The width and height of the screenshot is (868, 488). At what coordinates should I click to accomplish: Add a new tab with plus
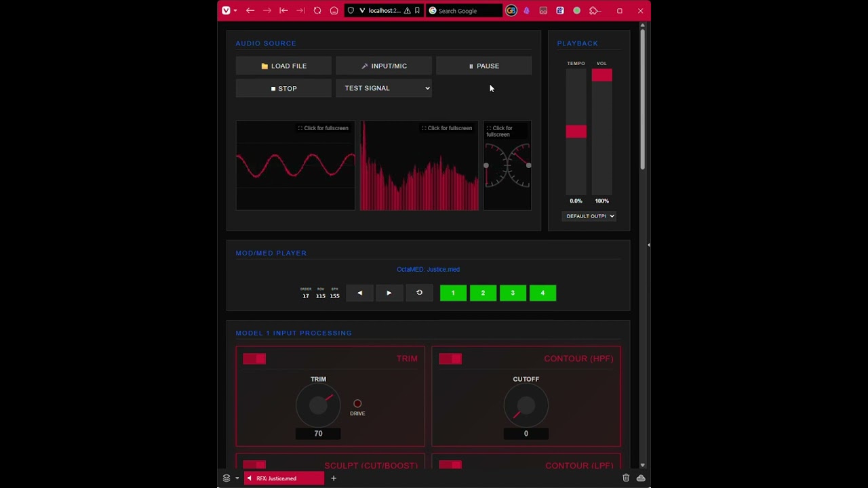334,478
